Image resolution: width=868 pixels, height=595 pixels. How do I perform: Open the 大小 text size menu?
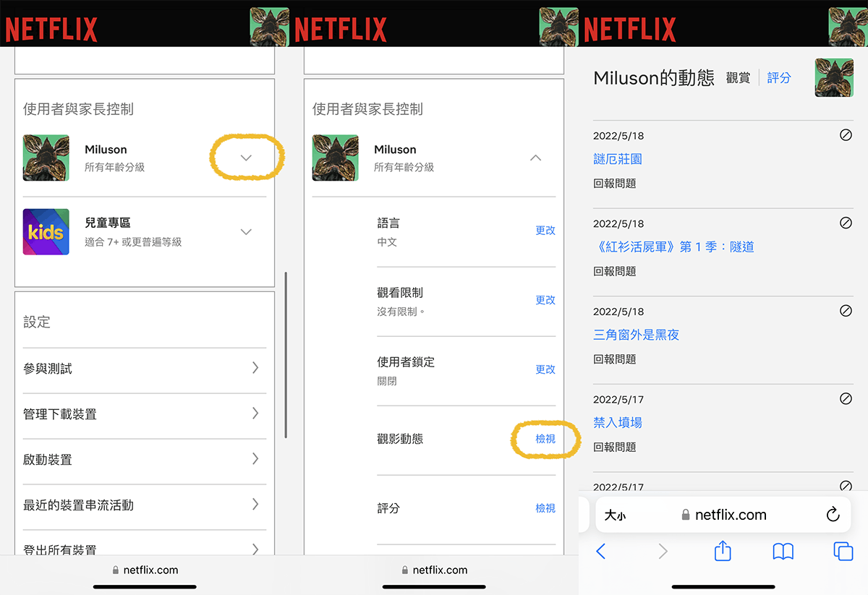click(x=615, y=515)
